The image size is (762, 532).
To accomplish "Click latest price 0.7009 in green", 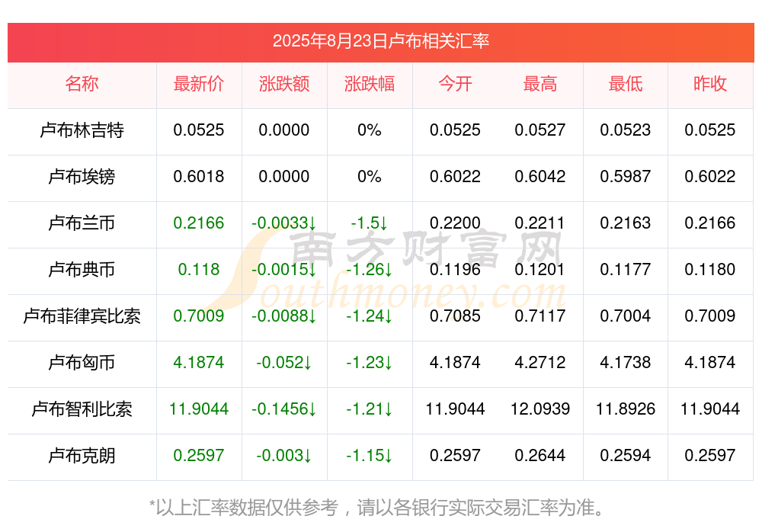I will (x=199, y=316).
